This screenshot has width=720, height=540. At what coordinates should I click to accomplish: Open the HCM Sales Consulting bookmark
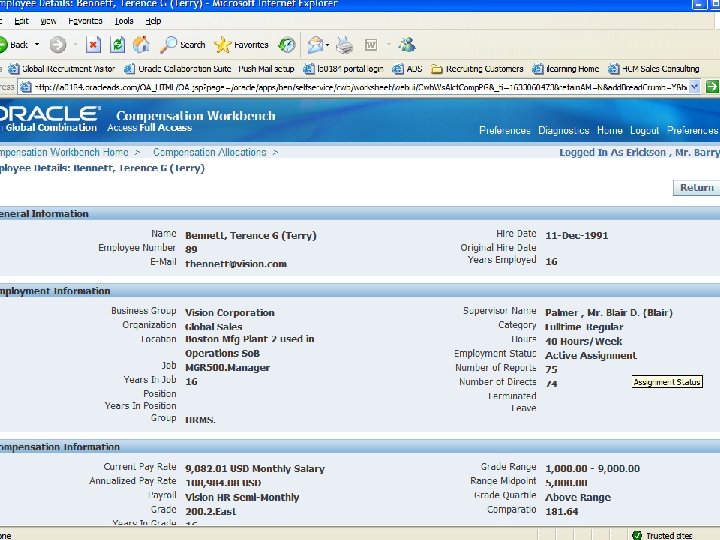point(654,69)
